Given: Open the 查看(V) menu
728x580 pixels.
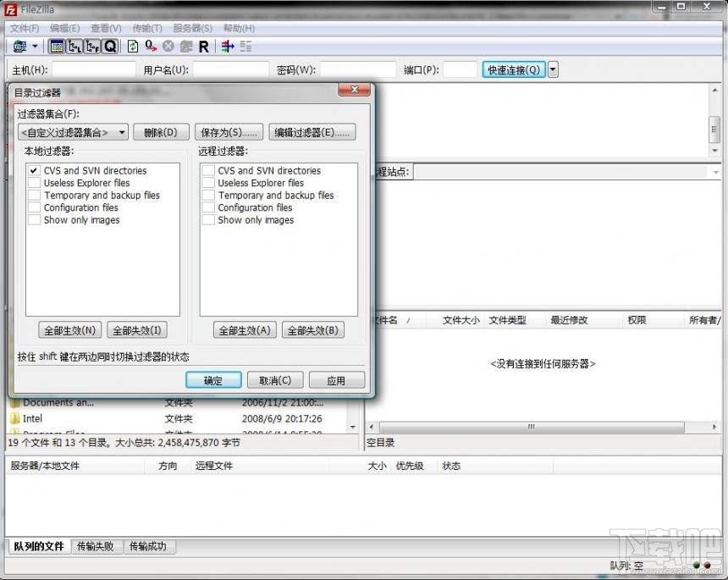Looking at the screenshot, I should [107, 28].
